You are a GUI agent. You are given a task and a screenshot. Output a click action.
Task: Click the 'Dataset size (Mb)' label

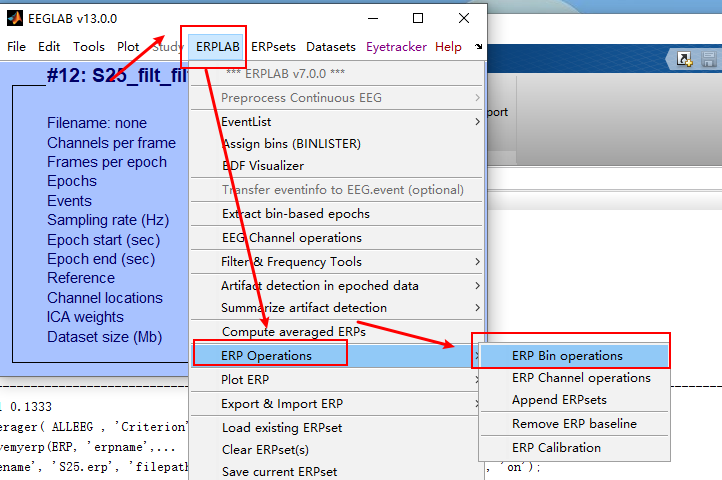[105, 337]
